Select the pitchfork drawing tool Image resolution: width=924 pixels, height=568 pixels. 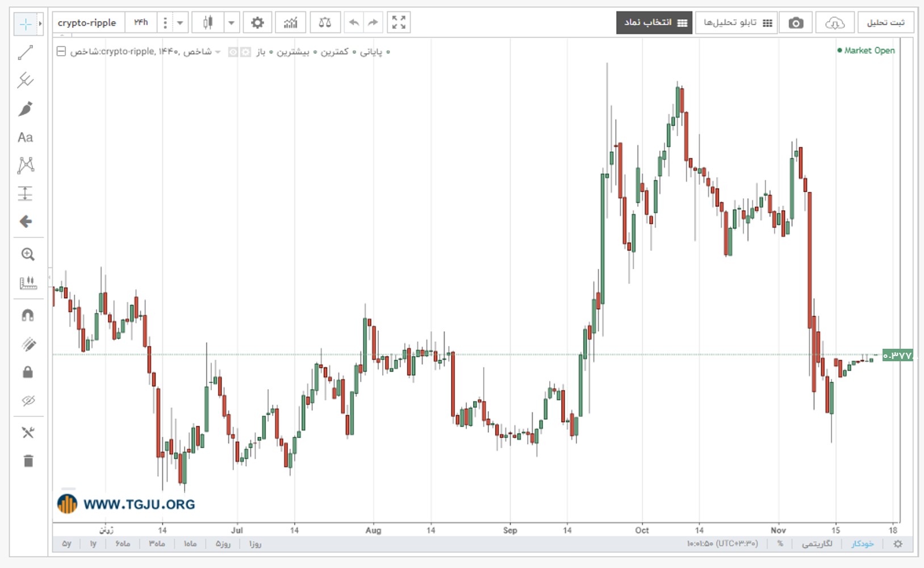pos(26,80)
